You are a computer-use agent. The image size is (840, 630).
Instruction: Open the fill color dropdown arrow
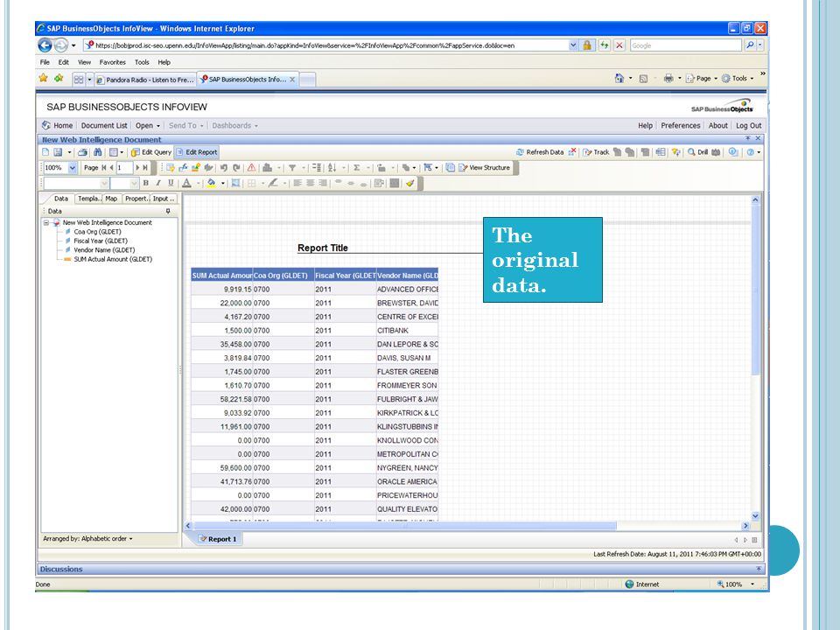pos(223,184)
